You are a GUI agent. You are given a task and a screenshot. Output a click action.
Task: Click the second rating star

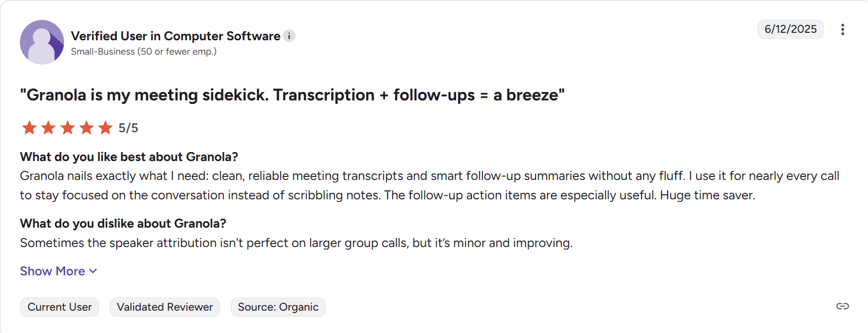click(48, 128)
